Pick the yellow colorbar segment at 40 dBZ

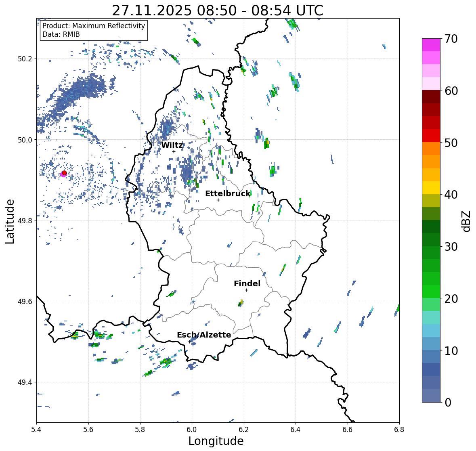coord(431,188)
